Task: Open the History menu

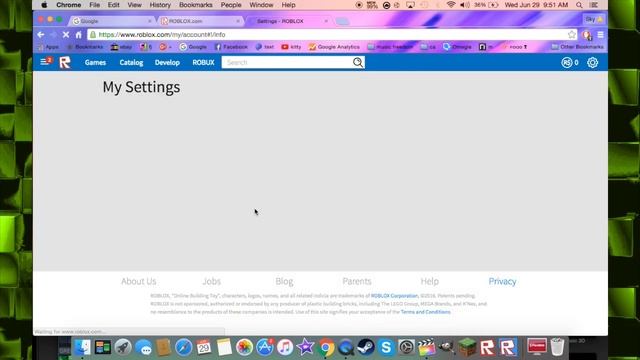Action: 160,5
